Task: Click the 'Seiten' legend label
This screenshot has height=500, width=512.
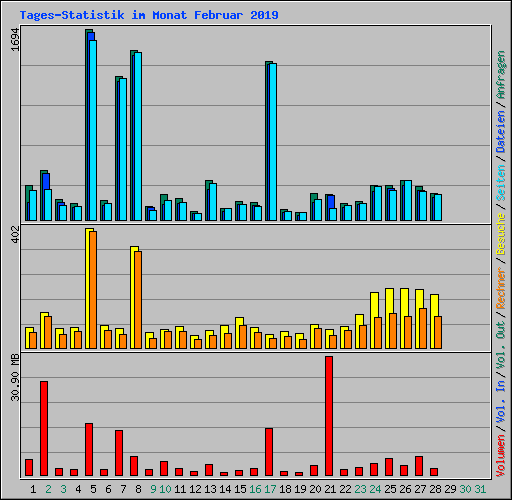Action: point(501,183)
